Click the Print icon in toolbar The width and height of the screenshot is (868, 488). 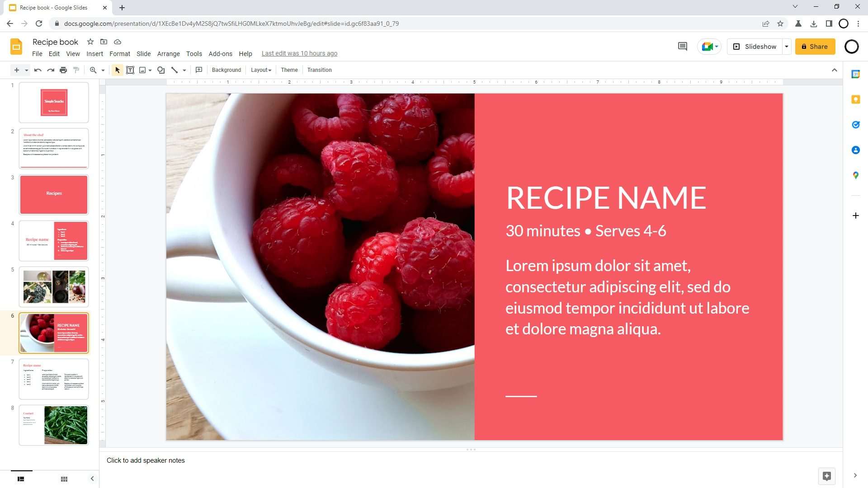pos(62,70)
